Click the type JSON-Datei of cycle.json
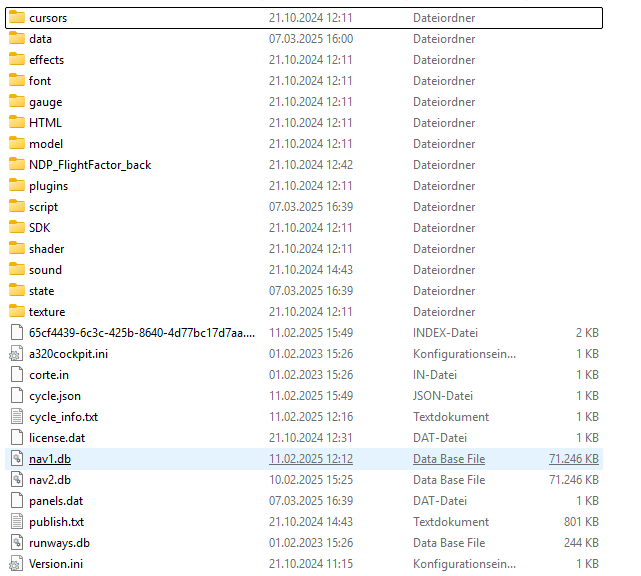This screenshot has height=576, width=641. click(x=443, y=396)
